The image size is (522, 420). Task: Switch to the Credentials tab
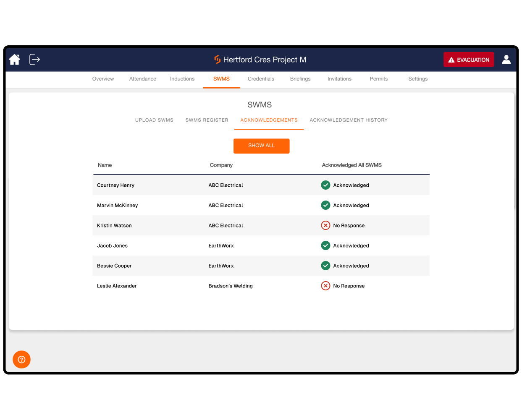tap(261, 79)
